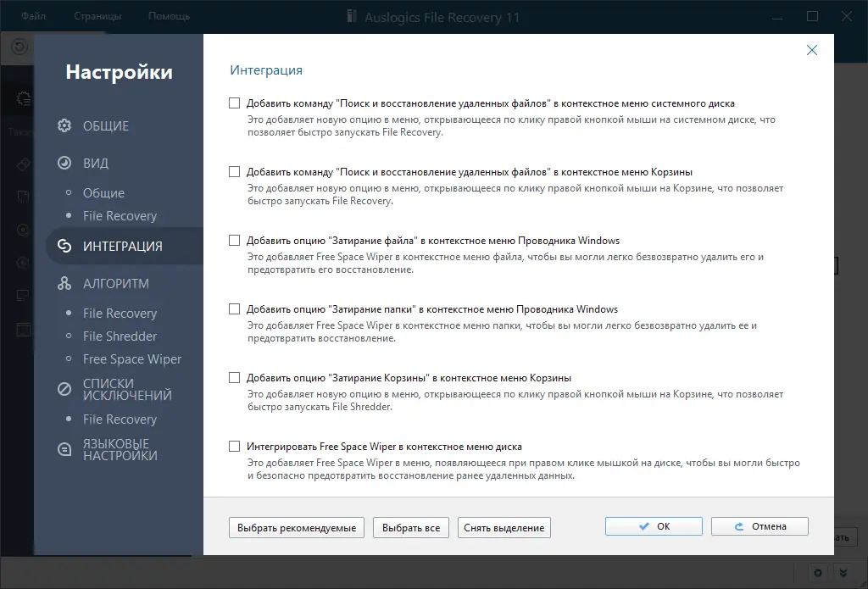Check the system disk context menu command option
868x589 pixels.
(x=235, y=102)
